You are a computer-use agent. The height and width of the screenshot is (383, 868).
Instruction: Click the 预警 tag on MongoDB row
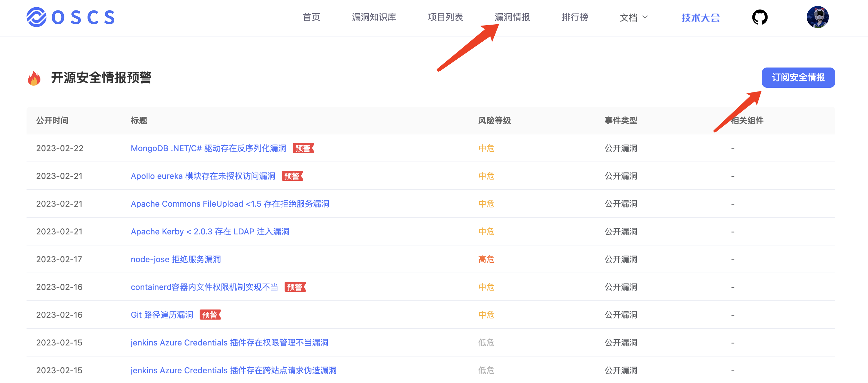(303, 148)
